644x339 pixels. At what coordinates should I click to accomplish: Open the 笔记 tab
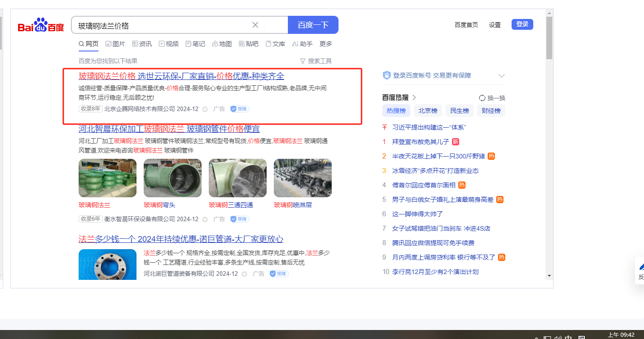(x=195, y=44)
